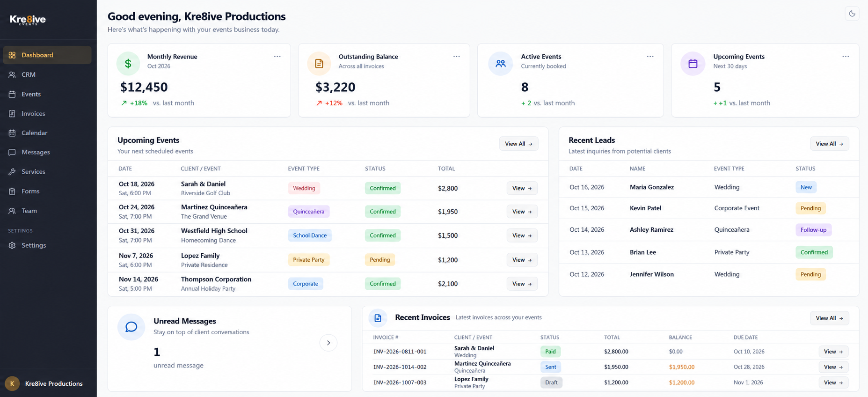
Task: Click the document icon on Outstanding Balance
Action: click(x=319, y=64)
